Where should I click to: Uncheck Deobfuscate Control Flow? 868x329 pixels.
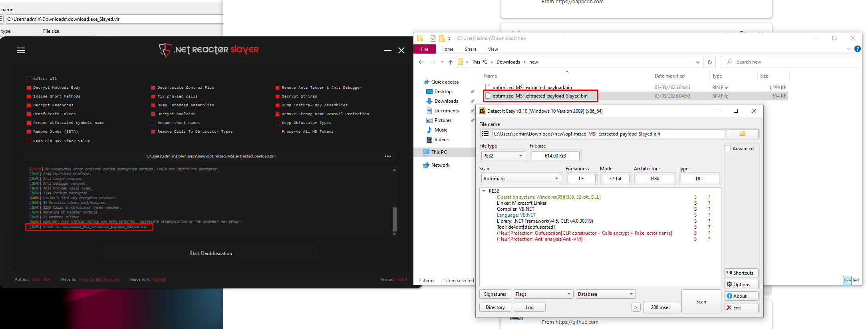tap(153, 88)
